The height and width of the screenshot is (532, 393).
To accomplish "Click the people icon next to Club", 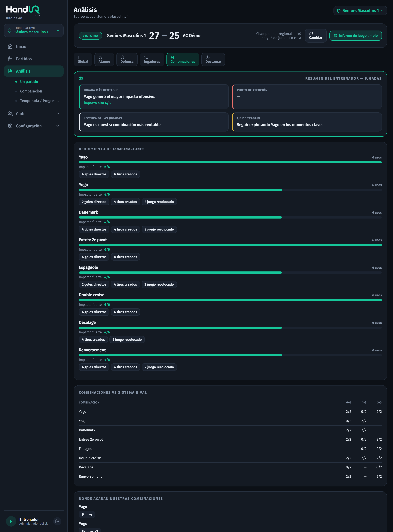I will (10, 114).
